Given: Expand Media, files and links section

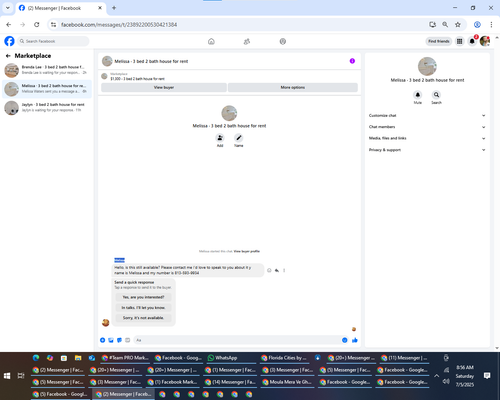Looking at the screenshot, I should point(427,138).
